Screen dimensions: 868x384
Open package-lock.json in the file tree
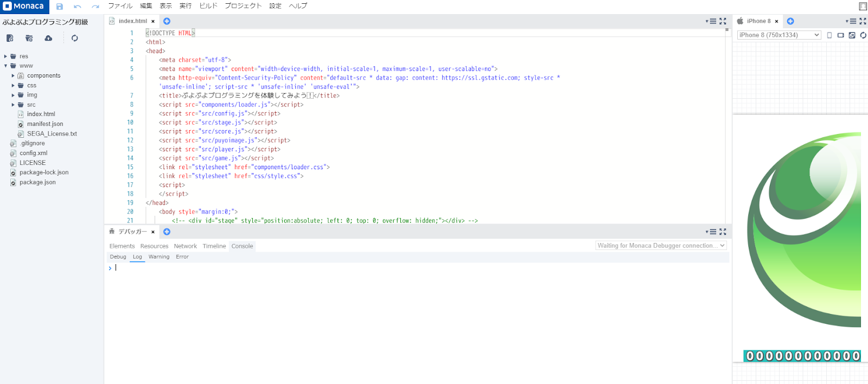[x=44, y=172]
